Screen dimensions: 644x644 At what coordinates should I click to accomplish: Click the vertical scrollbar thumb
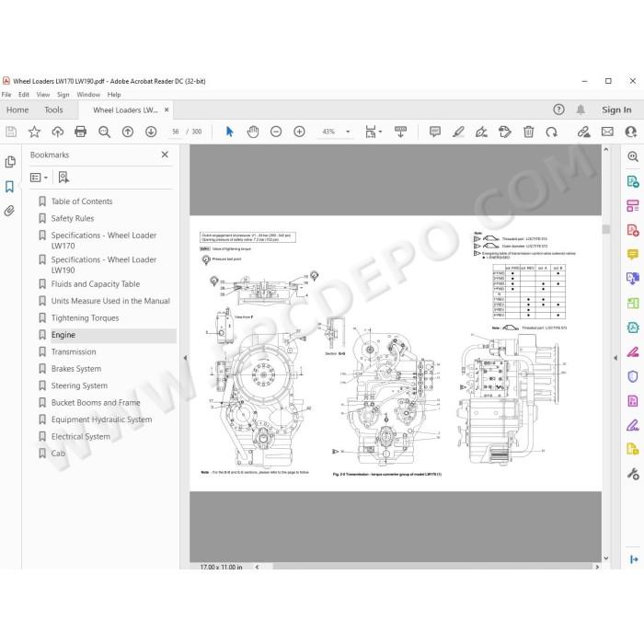(605, 229)
